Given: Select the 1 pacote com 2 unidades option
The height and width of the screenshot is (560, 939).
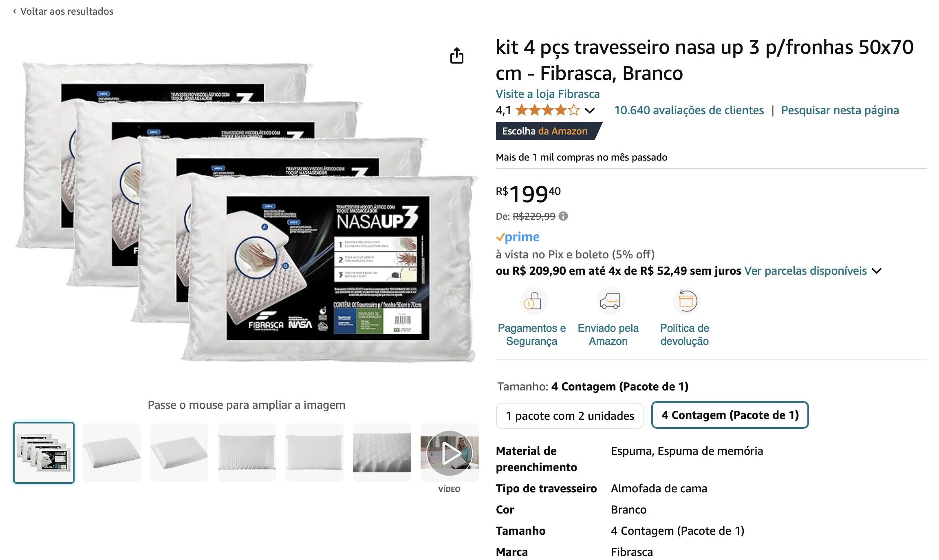Looking at the screenshot, I should tap(569, 416).
